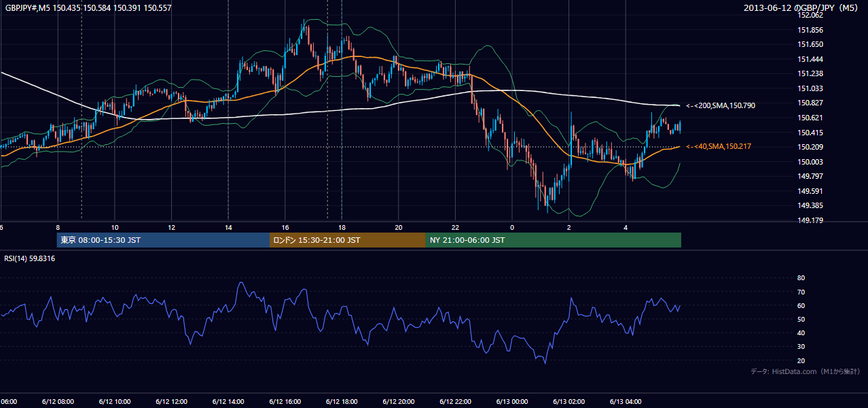Click the Tokyo 08:00-15:30 JST session bar
The image size is (868, 408).
click(163, 240)
